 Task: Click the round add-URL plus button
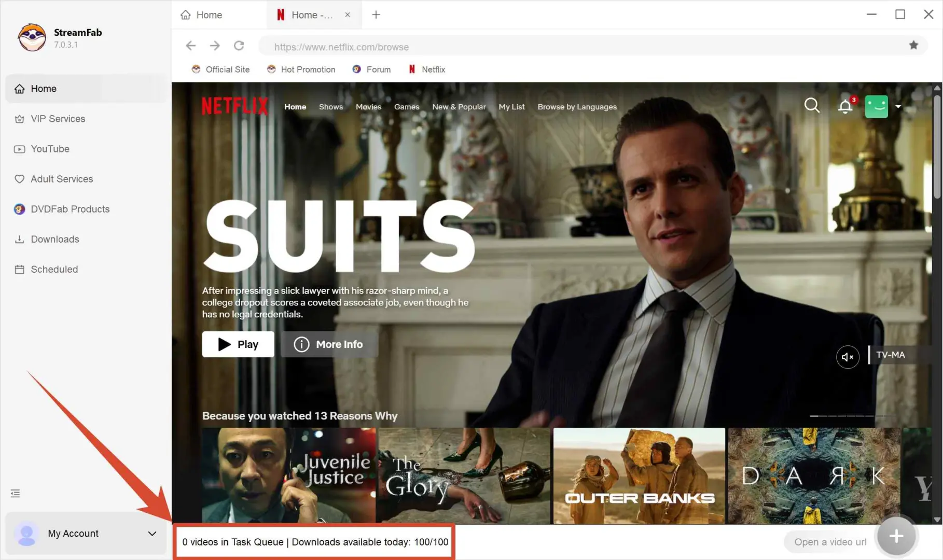point(896,536)
